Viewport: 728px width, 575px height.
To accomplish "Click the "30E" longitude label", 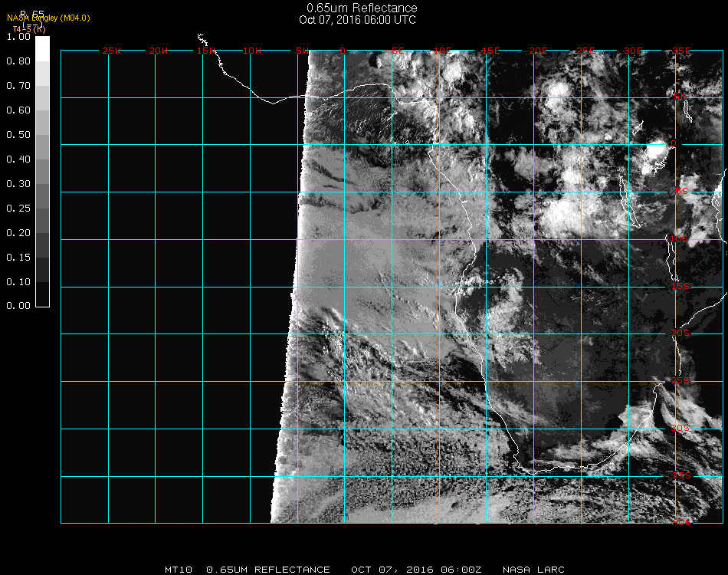I will (634, 51).
